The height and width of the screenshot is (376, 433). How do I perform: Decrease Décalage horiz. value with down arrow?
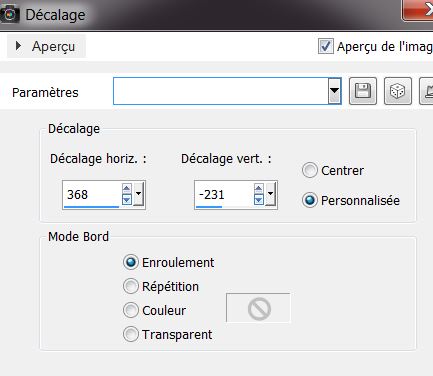click(x=126, y=200)
